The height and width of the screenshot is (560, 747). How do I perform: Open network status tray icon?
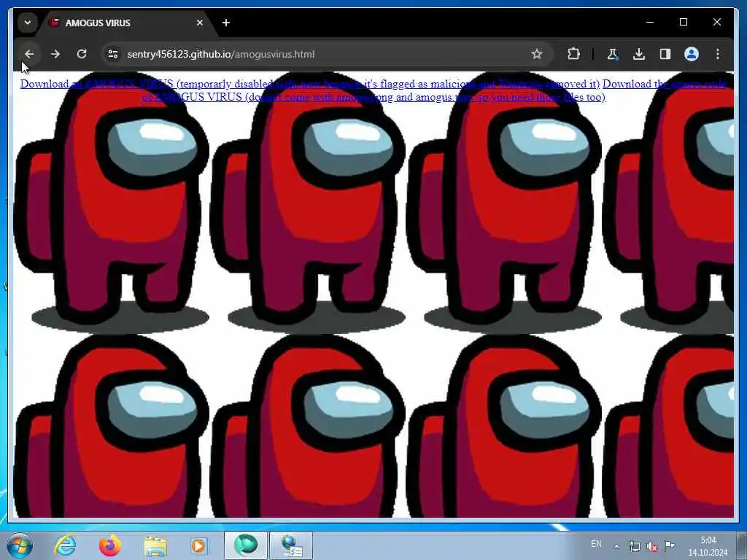(634, 546)
